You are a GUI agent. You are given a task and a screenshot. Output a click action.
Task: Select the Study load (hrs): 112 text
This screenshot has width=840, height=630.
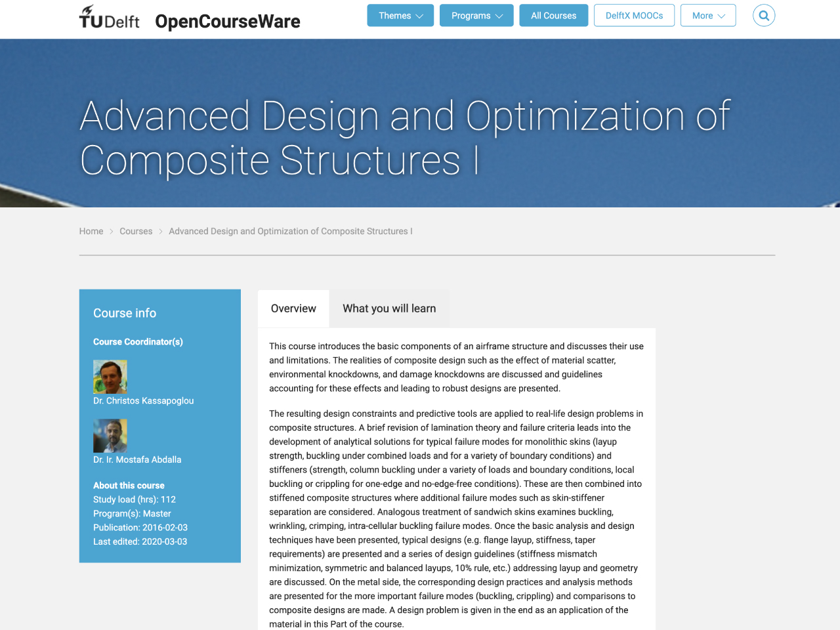click(135, 499)
